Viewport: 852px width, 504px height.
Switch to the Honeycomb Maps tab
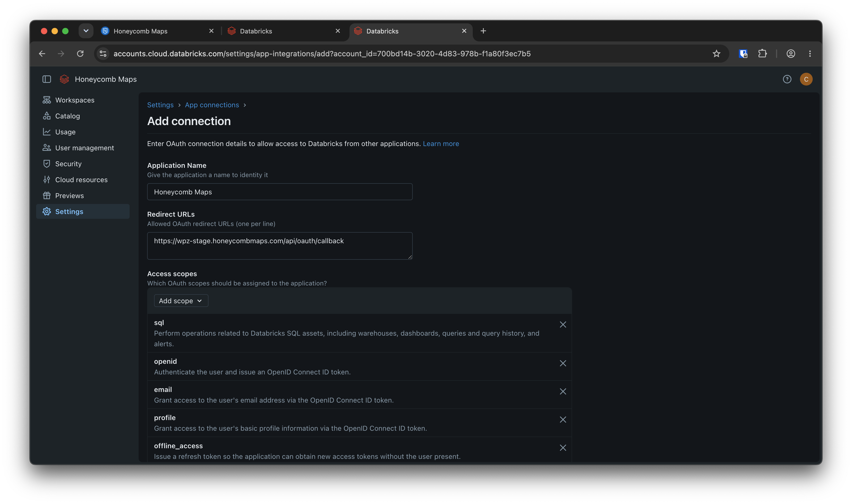[x=156, y=31]
